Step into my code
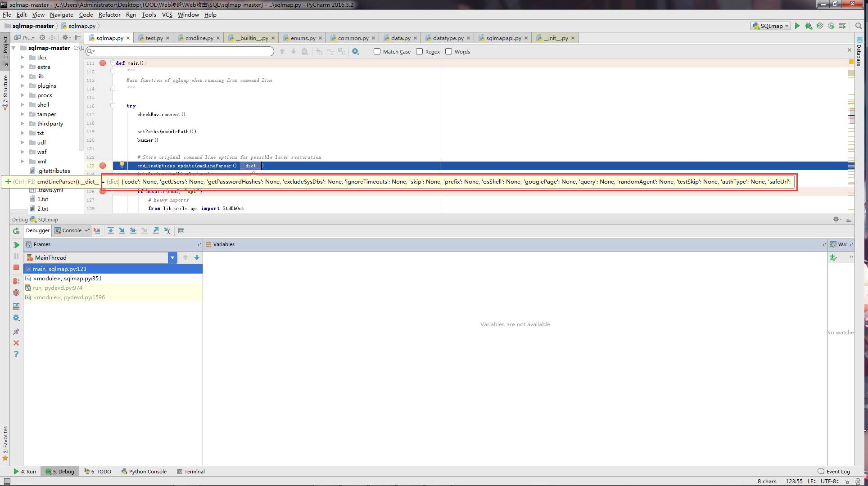The image size is (868, 486). coord(133,230)
